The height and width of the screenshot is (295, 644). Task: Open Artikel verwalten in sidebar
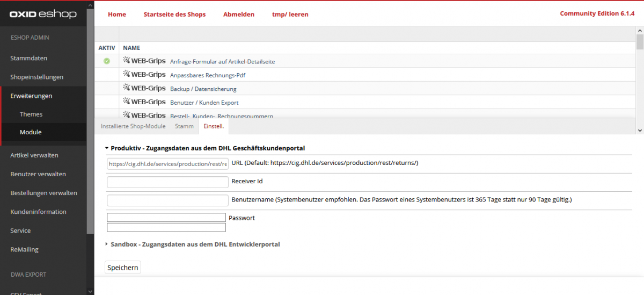pyautogui.click(x=34, y=155)
